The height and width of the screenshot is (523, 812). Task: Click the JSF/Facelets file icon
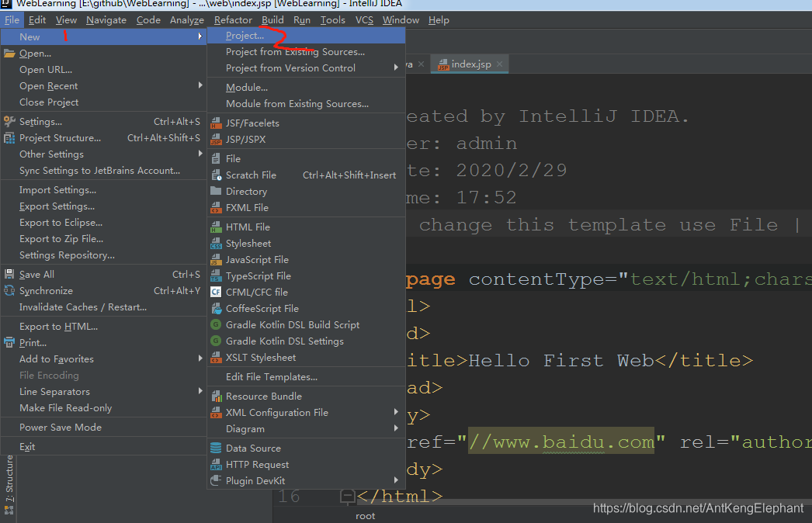click(216, 123)
